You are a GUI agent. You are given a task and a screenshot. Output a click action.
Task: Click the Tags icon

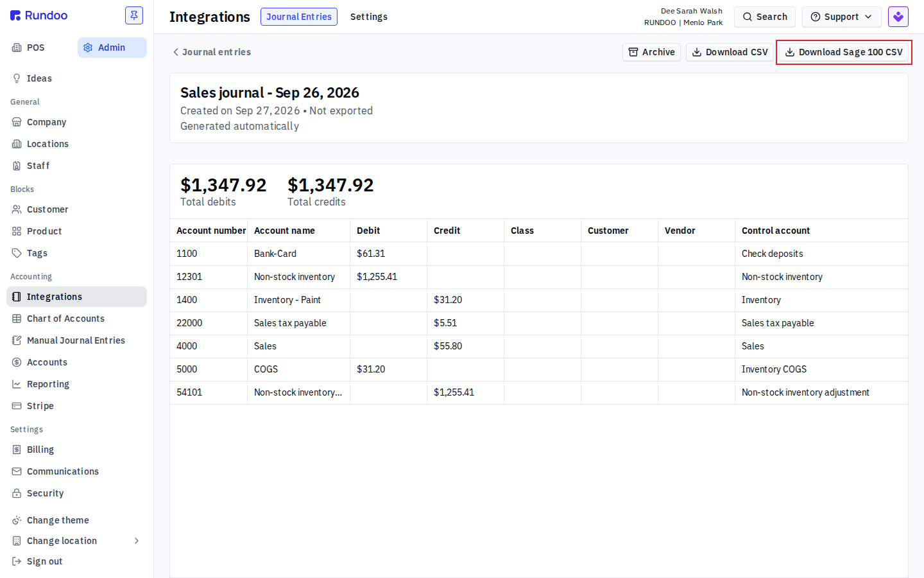tap(17, 253)
